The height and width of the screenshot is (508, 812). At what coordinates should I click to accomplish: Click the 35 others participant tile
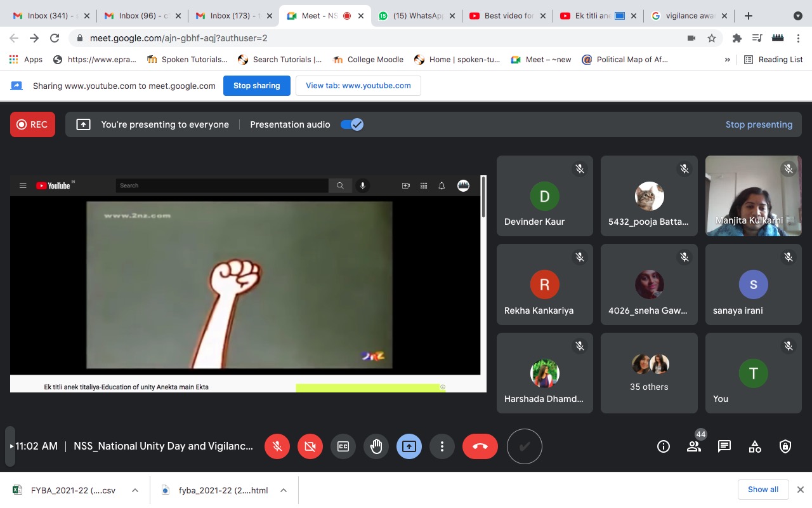click(x=649, y=373)
